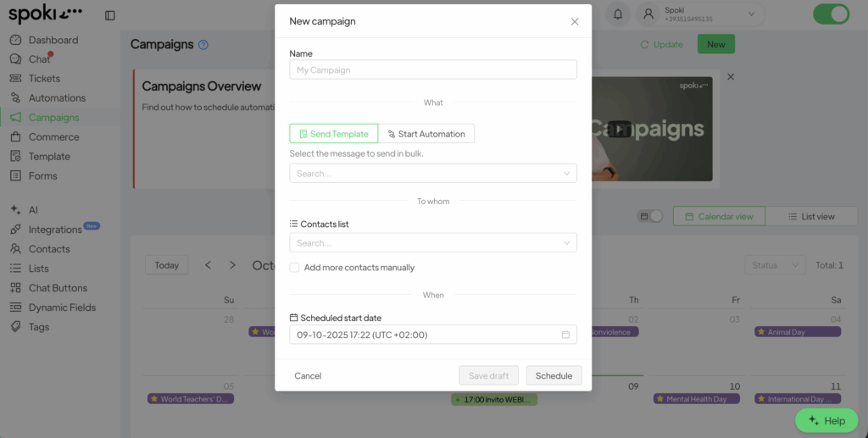Click the campaign Name input field

pyautogui.click(x=432, y=69)
